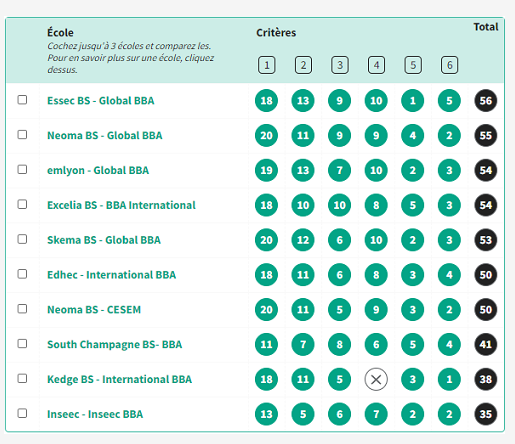Click the Neoma BS - CESEM link
This screenshot has height=444, width=515.
[94, 310]
